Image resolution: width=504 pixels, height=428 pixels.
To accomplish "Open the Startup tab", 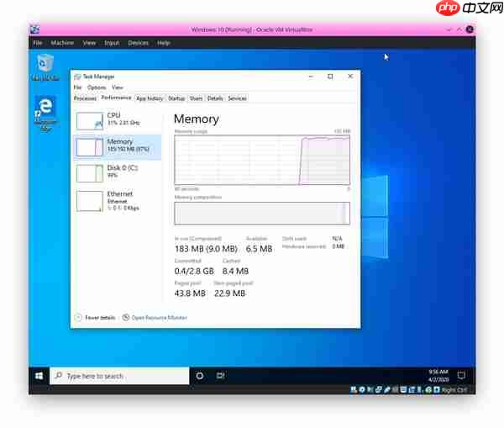I will point(176,98).
